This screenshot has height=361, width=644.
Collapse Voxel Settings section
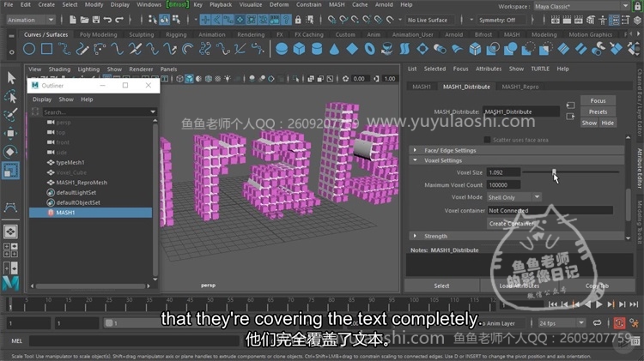click(416, 160)
